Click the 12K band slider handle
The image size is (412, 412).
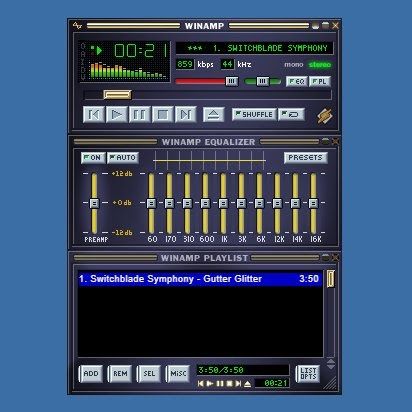[x=277, y=203]
